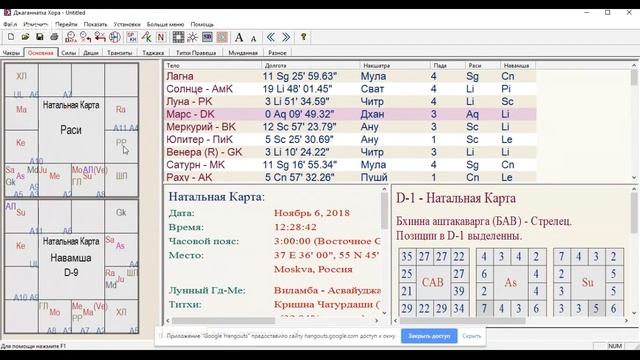The height and width of the screenshot is (360, 640).
Task: Open the Установки menu
Action: click(127, 24)
